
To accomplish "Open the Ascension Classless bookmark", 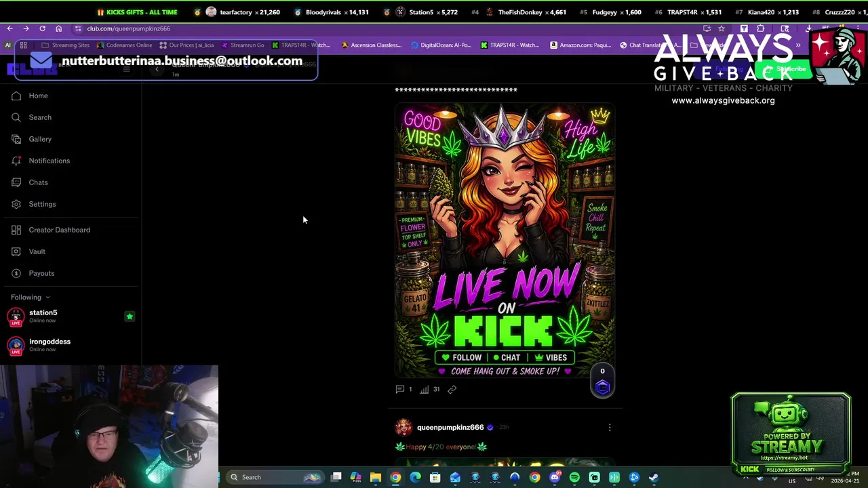I will tap(372, 45).
